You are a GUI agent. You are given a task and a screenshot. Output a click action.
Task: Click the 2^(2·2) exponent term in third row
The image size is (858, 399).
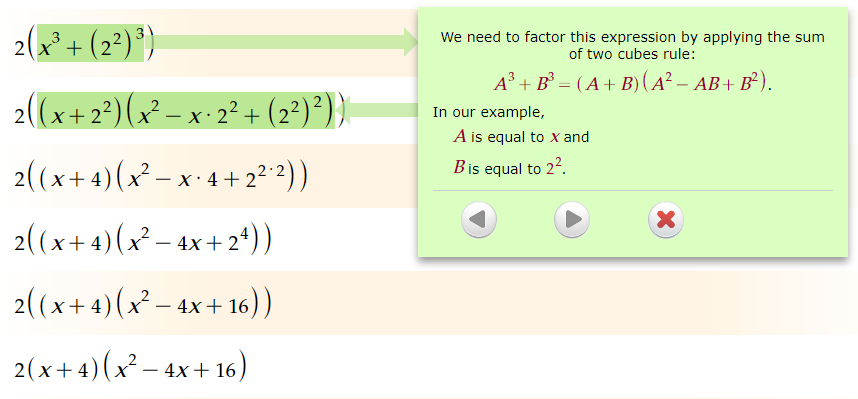click(x=265, y=175)
